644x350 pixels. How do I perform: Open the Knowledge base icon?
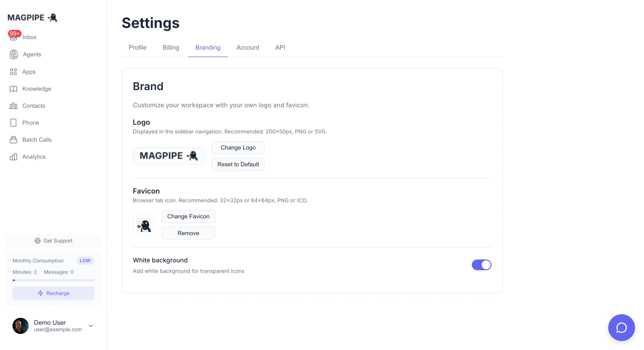tap(13, 89)
